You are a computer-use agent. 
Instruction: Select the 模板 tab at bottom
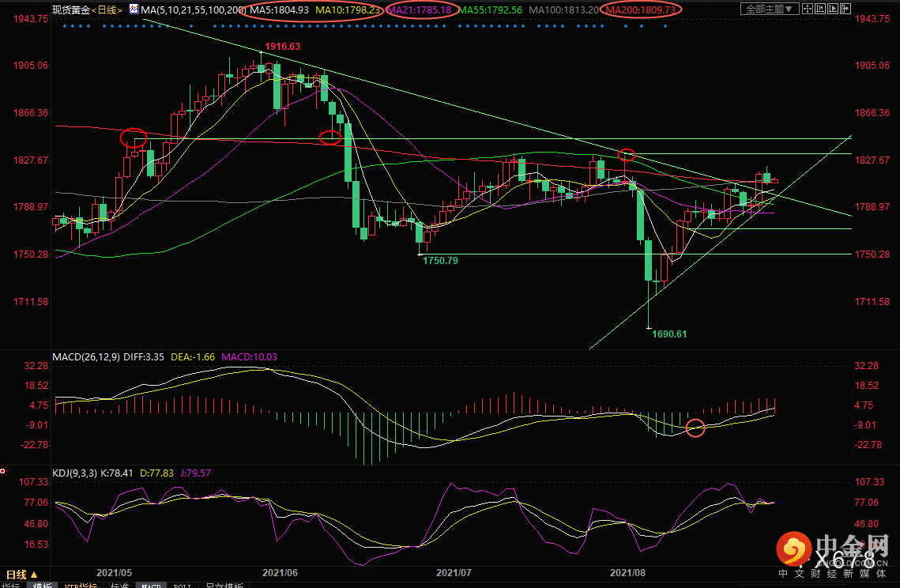(42, 585)
